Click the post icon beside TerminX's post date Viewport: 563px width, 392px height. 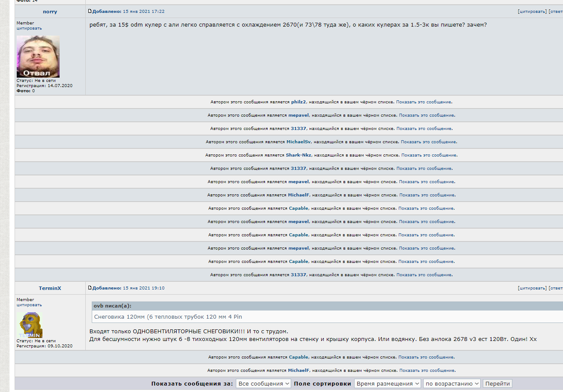click(x=90, y=288)
